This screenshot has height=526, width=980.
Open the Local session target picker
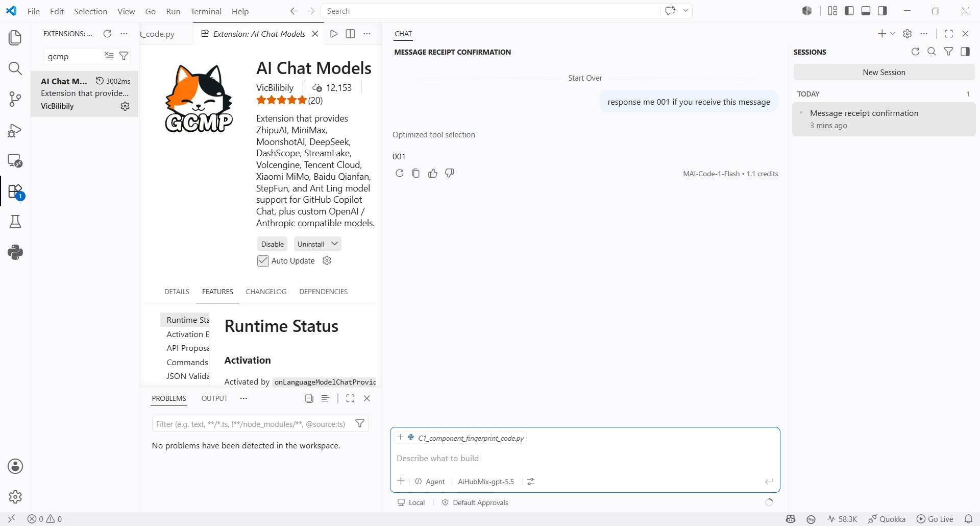411,503
